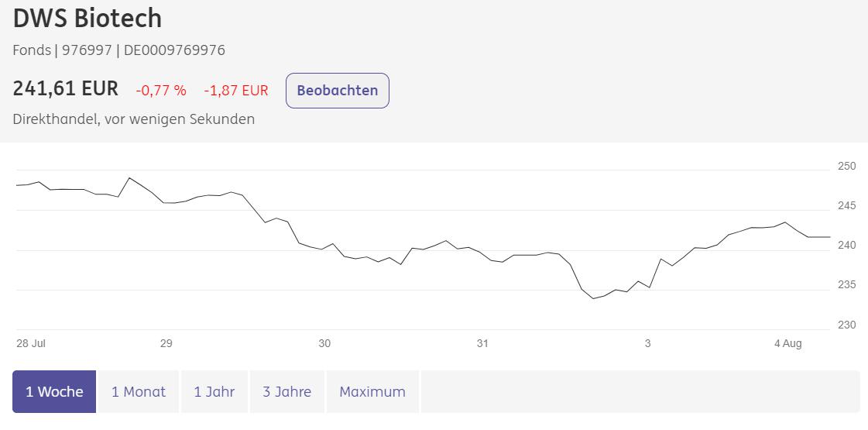Click the -1,87 EUR absolute change

point(236,91)
